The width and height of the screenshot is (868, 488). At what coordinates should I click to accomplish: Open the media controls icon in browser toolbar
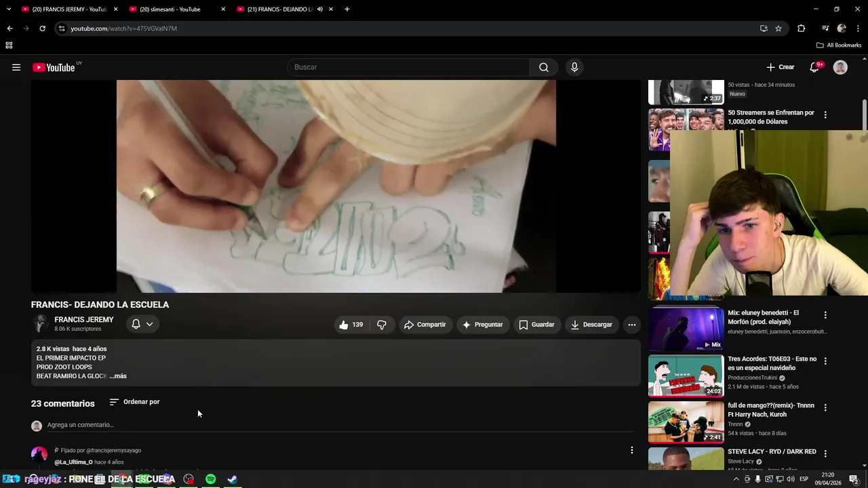(825, 28)
